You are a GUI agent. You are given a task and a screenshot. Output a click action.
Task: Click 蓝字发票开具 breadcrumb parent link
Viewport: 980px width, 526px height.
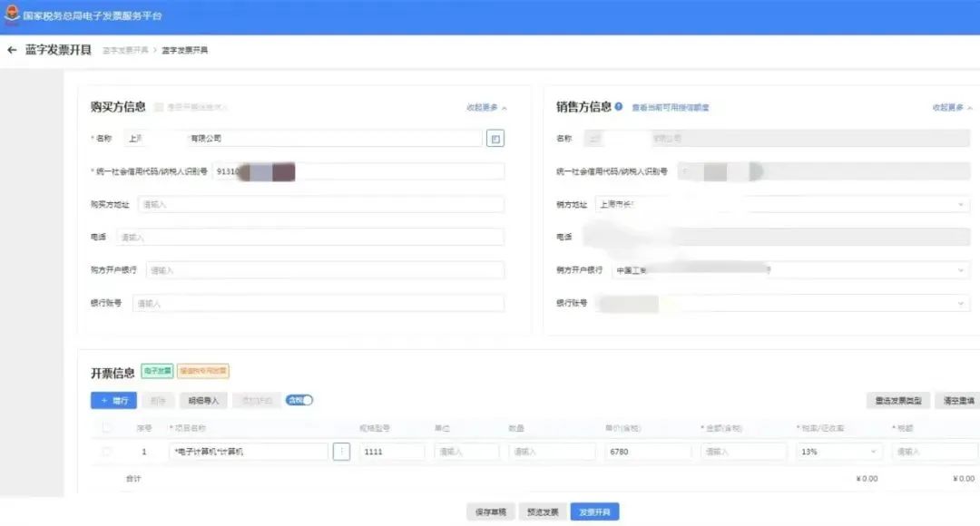click(x=125, y=50)
